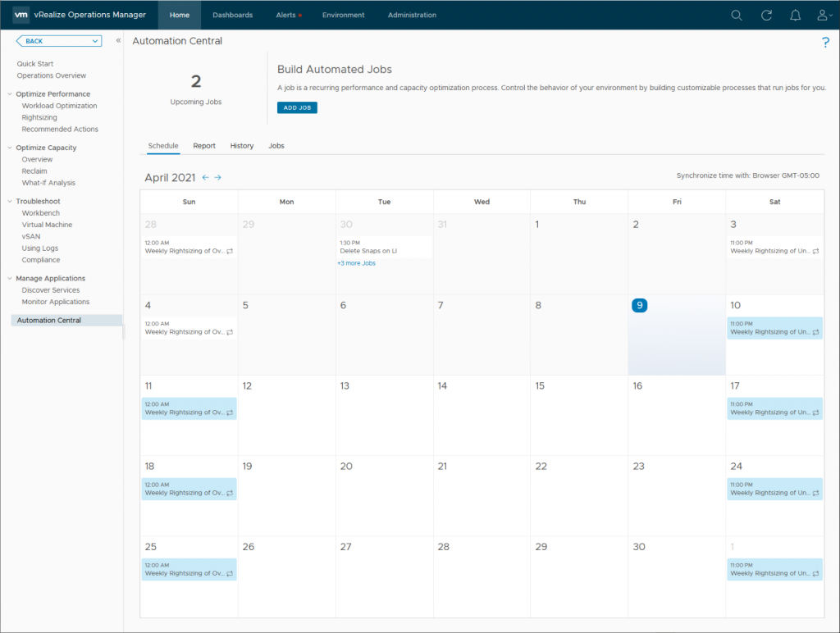
Task: Collapse the Optimize Performance section
Action: pos(9,94)
